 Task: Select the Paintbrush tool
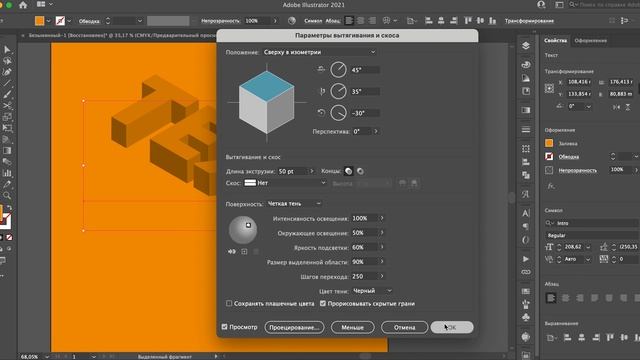pos(7,95)
